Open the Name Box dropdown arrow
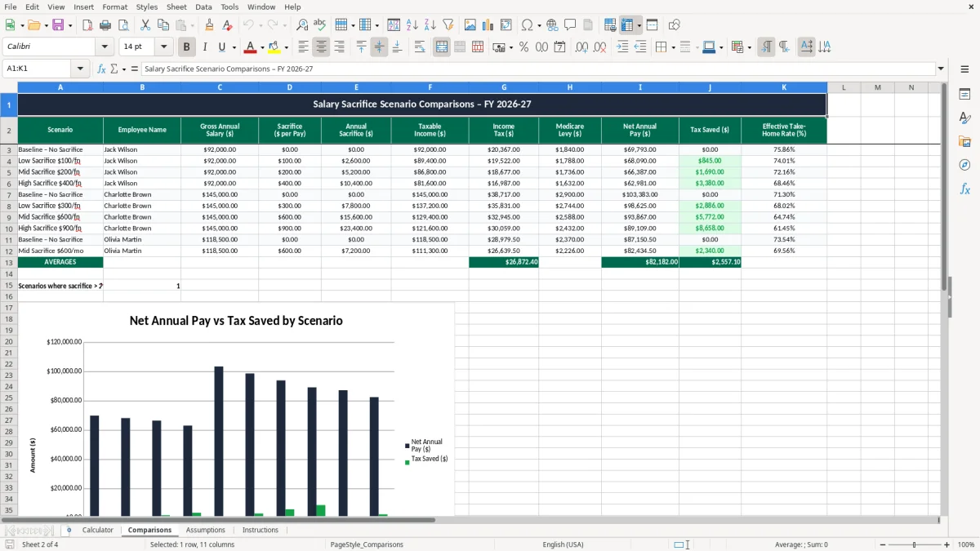The image size is (980, 551). 80,69
